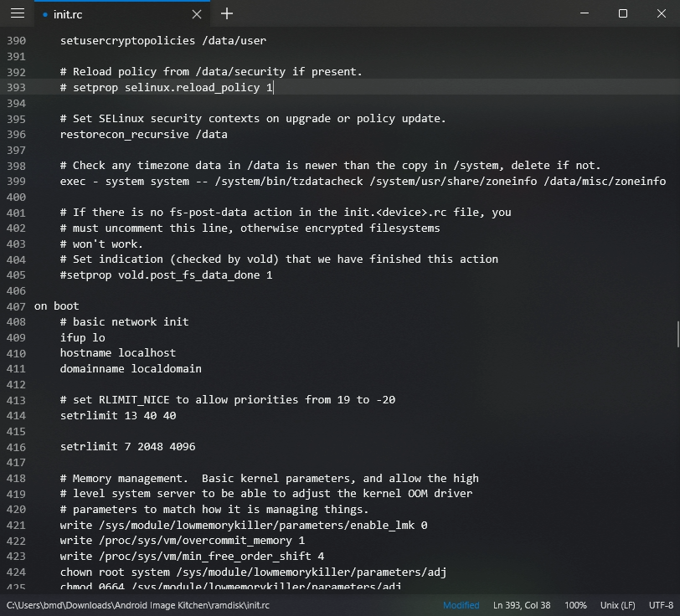Open the encoding selector showing UTF-8
The width and height of the screenshot is (680, 616).
click(x=659, y=605)
